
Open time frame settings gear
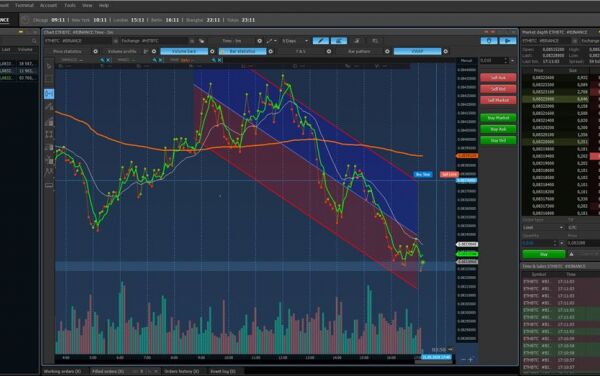click(259, 41)
